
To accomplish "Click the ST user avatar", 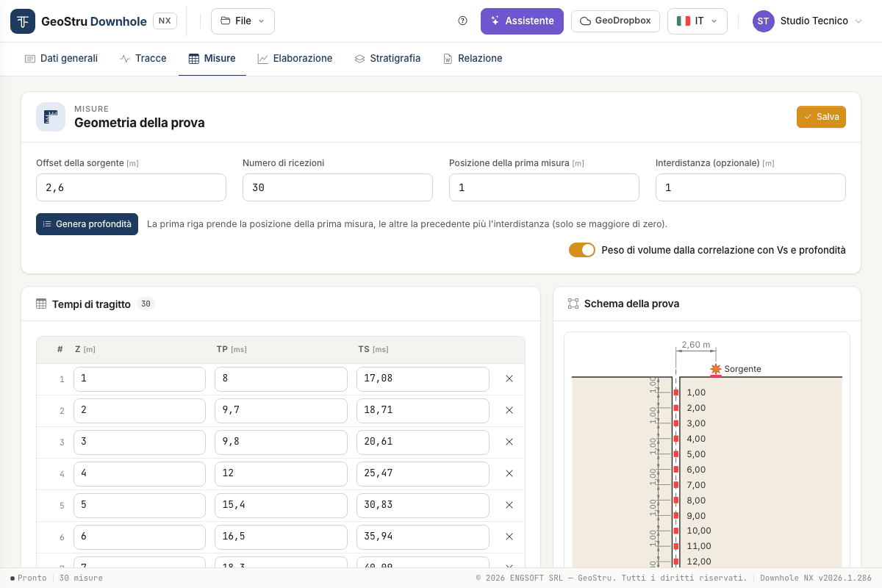I will (x=763, y=21).
